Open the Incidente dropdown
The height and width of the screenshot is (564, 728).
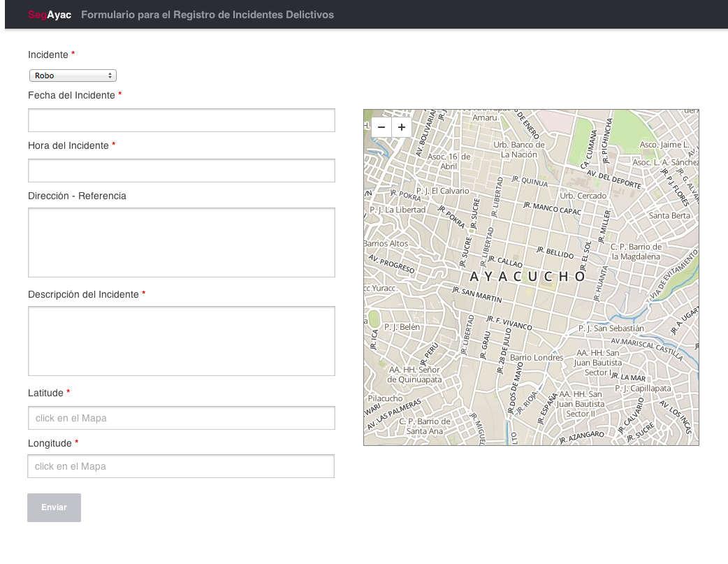[x=73, y=75]
